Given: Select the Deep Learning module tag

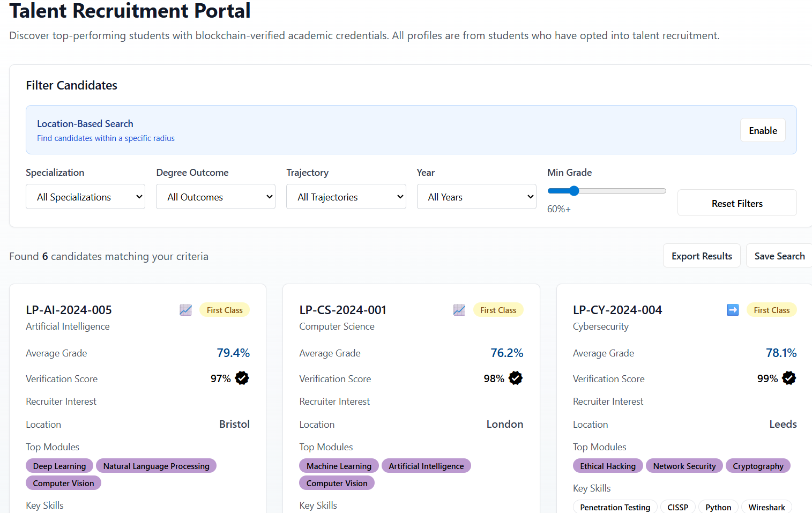Looking at the screenshot, I should [x=59, y=466].
